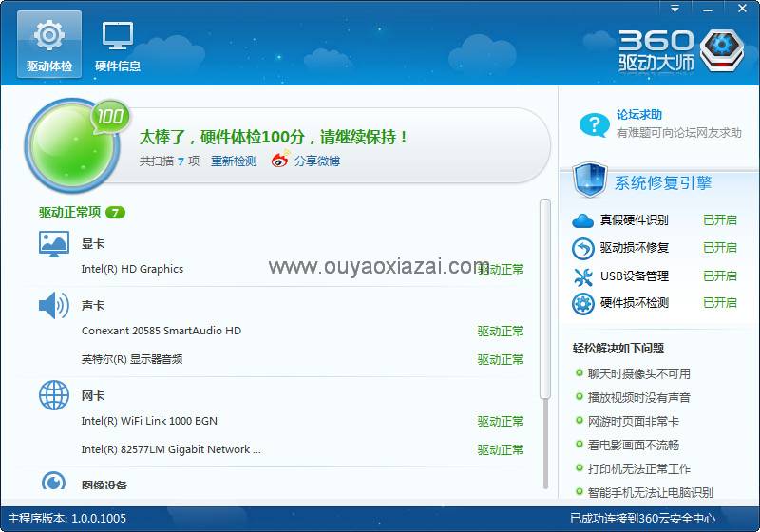Click the 声卡 speaker icon
This screenshot has height=532, width=760.
[x=54, y=305]
